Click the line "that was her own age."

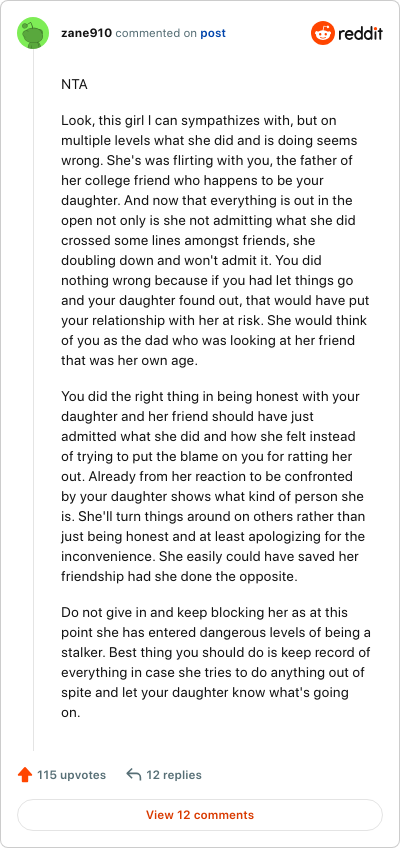coord(130,360)
